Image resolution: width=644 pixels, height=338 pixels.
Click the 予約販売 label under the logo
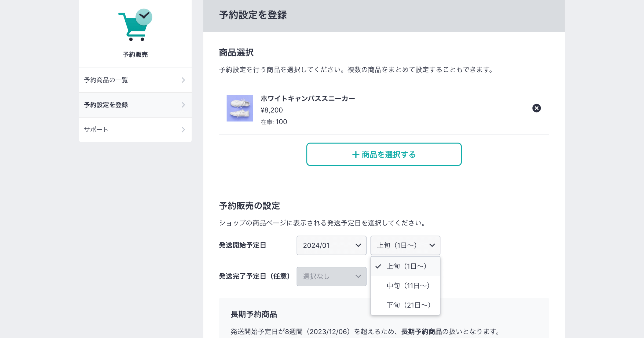click(135, 54)
